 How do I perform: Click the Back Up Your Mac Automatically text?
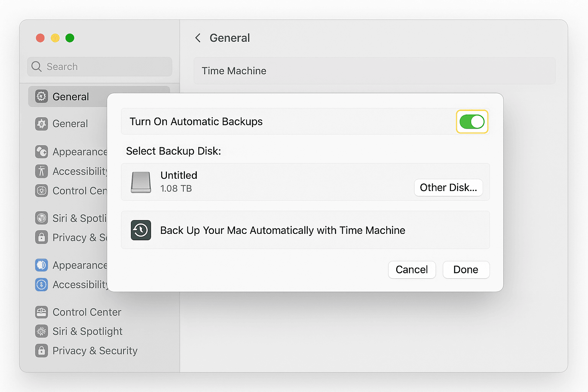[283, 230]
